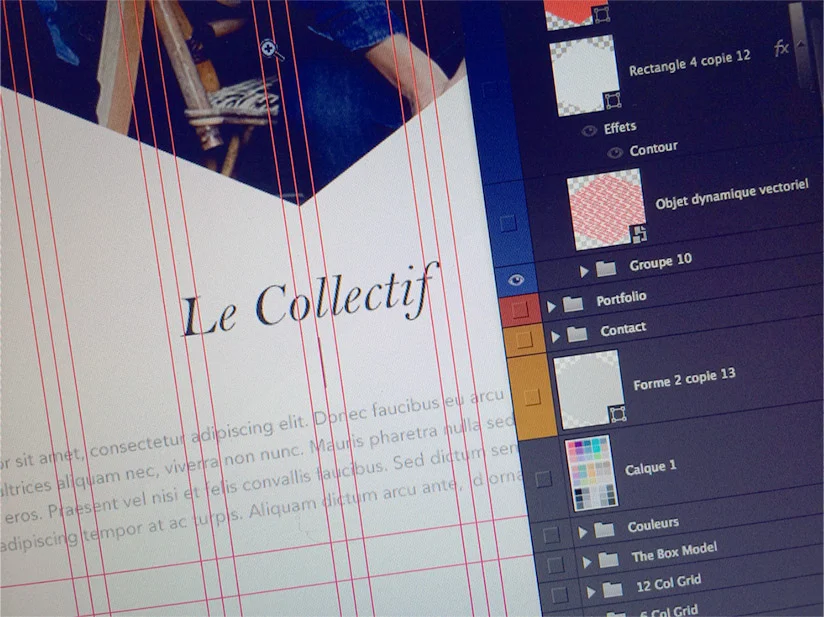Expand the 12 Col Grid group
The width and height of the screenshot is (824, 617).
591,592
